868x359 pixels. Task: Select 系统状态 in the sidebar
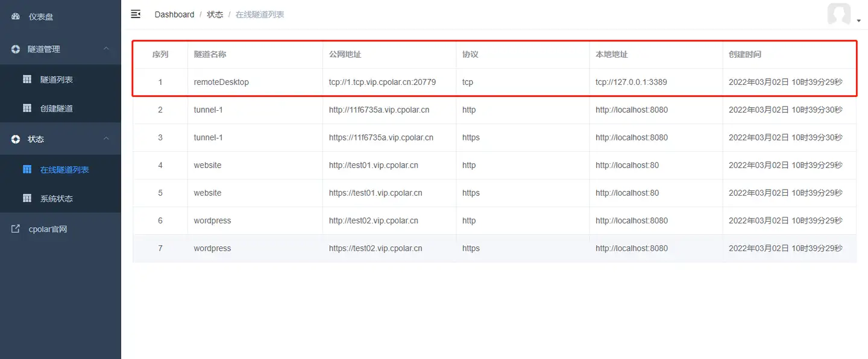click(57, 198)
